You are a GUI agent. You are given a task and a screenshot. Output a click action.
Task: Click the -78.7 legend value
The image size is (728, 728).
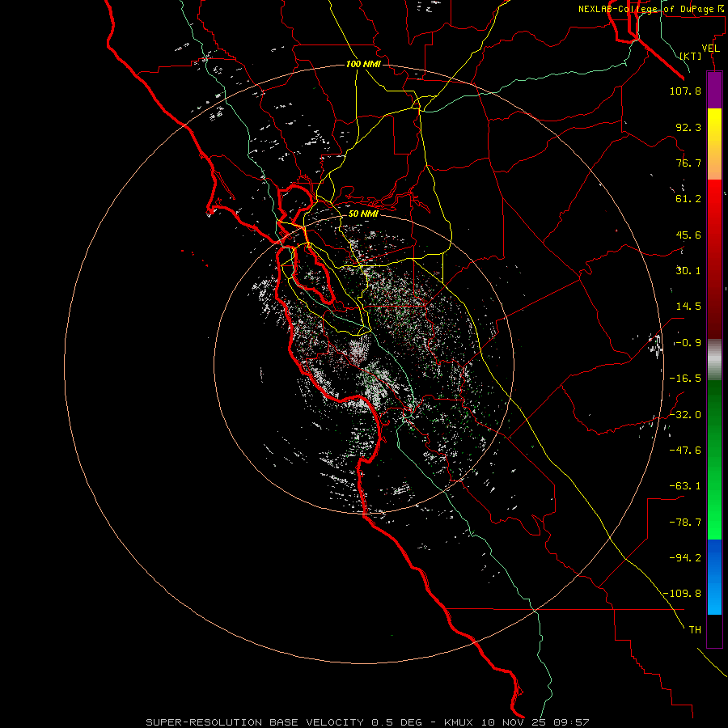coord(685,523)
